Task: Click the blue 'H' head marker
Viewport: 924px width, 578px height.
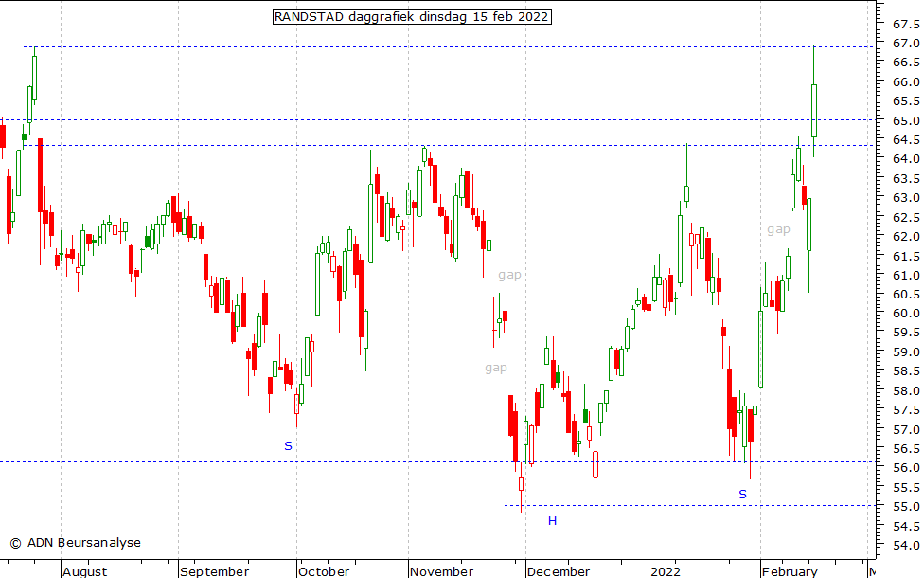Action: click(552, 521)
